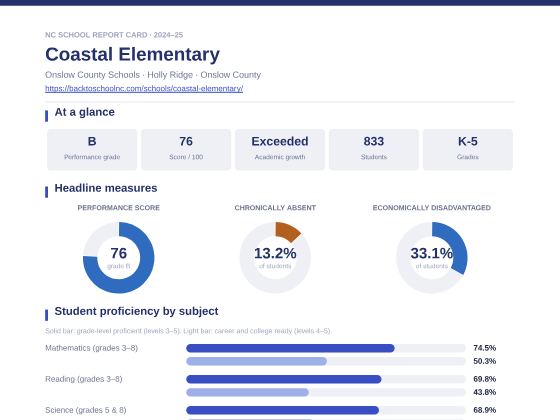The height and width of the screenshot is (420, 560).
Task: Click the economically disadvantaged donut showing 33.1%
Action: [431, 258]
